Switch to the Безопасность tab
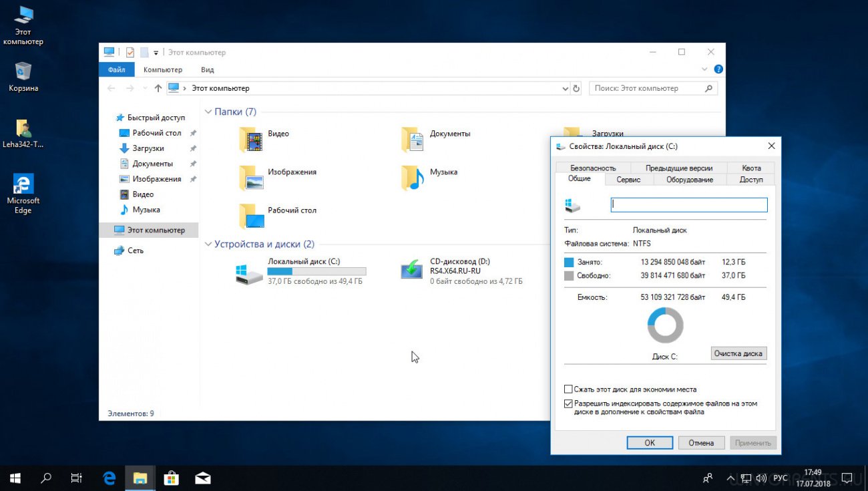 (x=593, y=168)
